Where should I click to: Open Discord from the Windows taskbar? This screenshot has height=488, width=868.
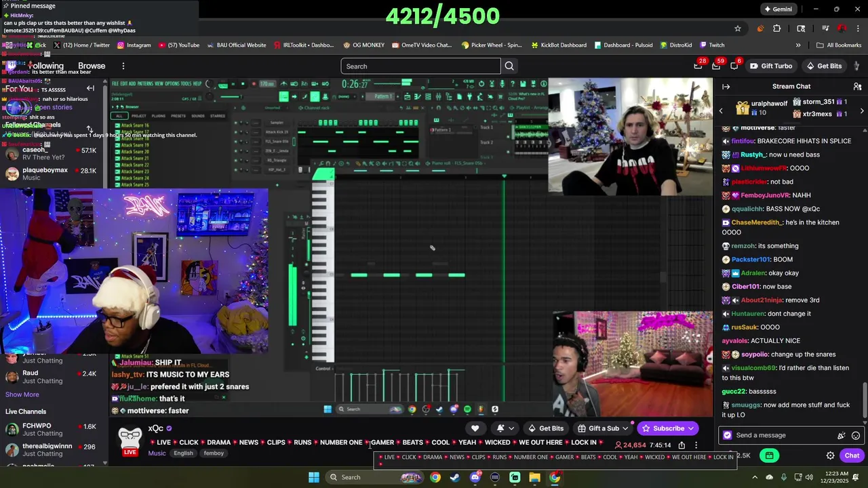click(x=475, y=477)
